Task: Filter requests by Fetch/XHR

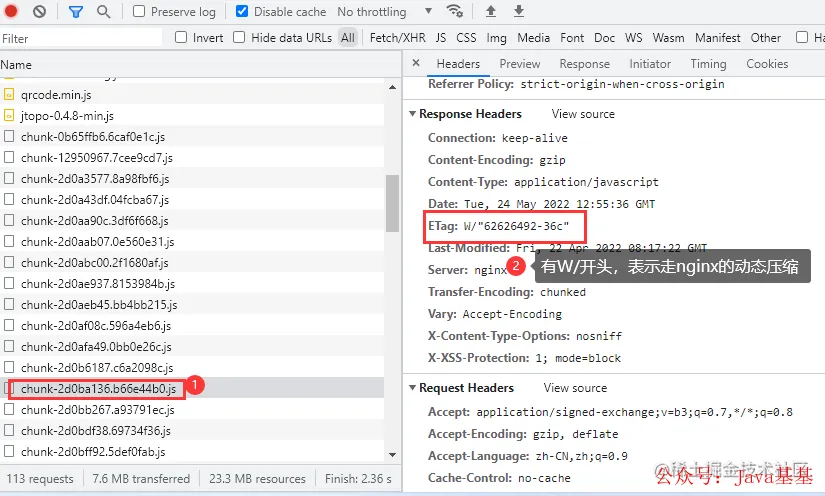Action: pos(398,38)
